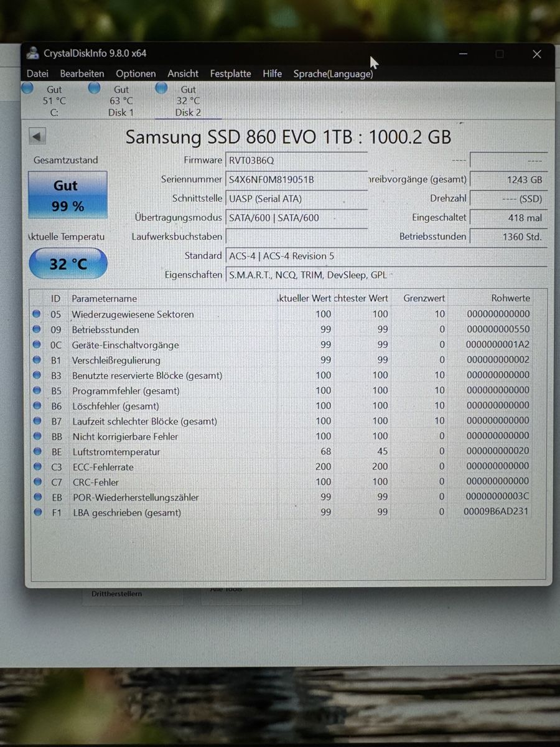Click status dot of Geräte-Einschaltvorgänge row
The width and height of the screenshot is (560, 747).
point(37,344)
